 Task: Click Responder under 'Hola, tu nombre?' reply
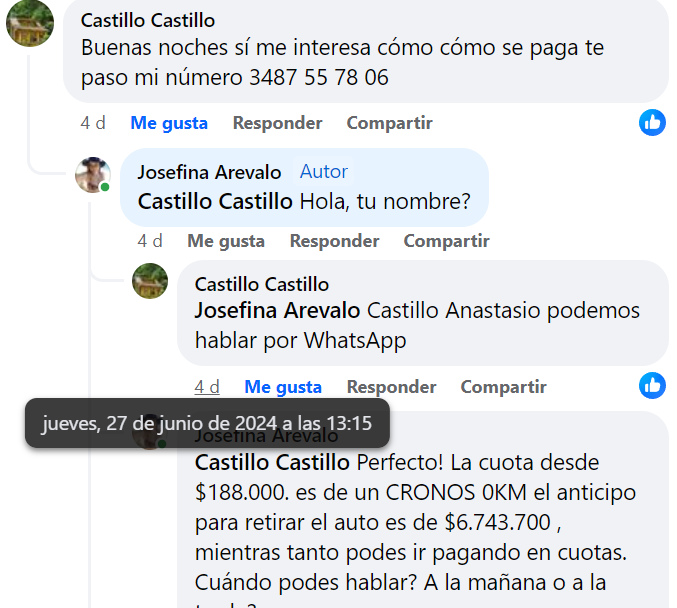(334, 241)
